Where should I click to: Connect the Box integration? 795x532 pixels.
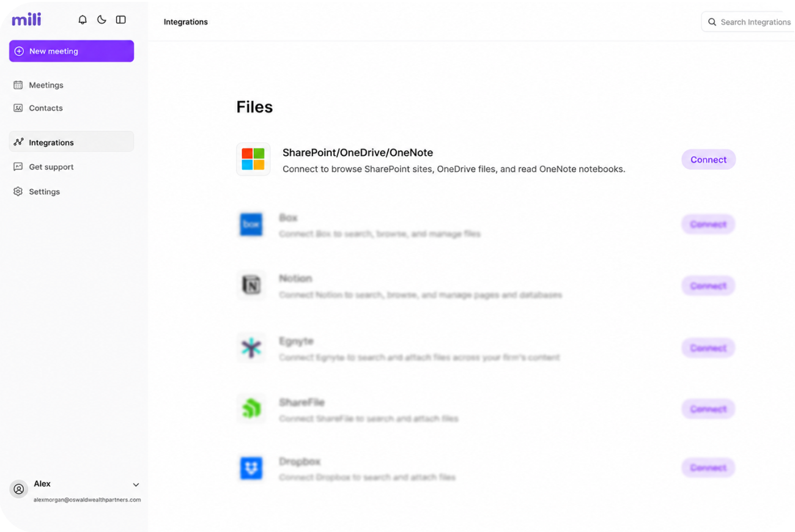(x=708, y=224)
